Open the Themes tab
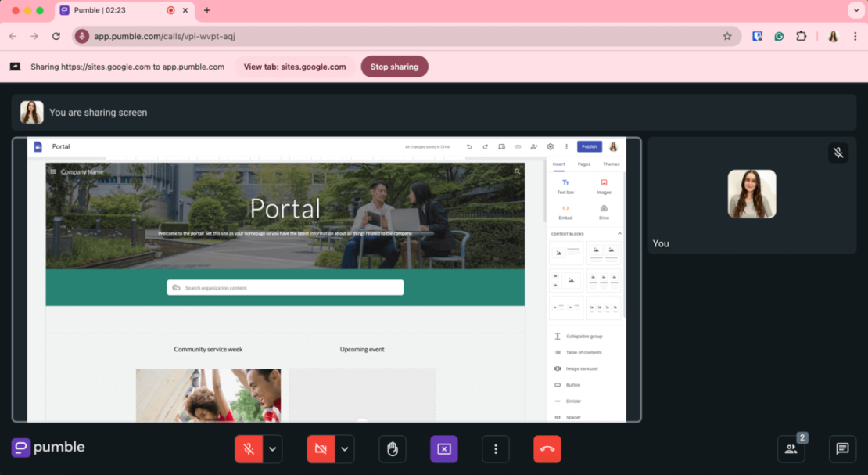 612,164
